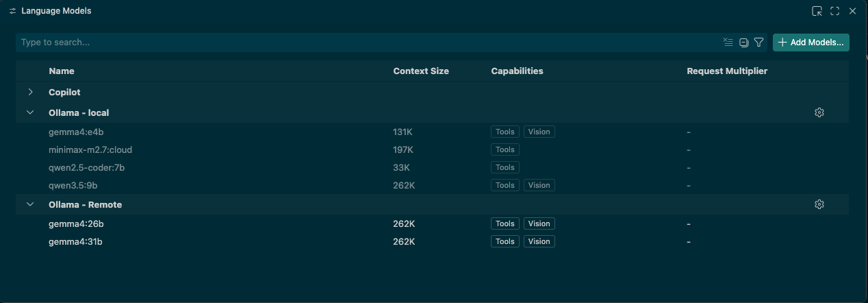Viewport: 868px width, 303px height.
Task: Select the gemma4:26b model
Action: [432, 223]
